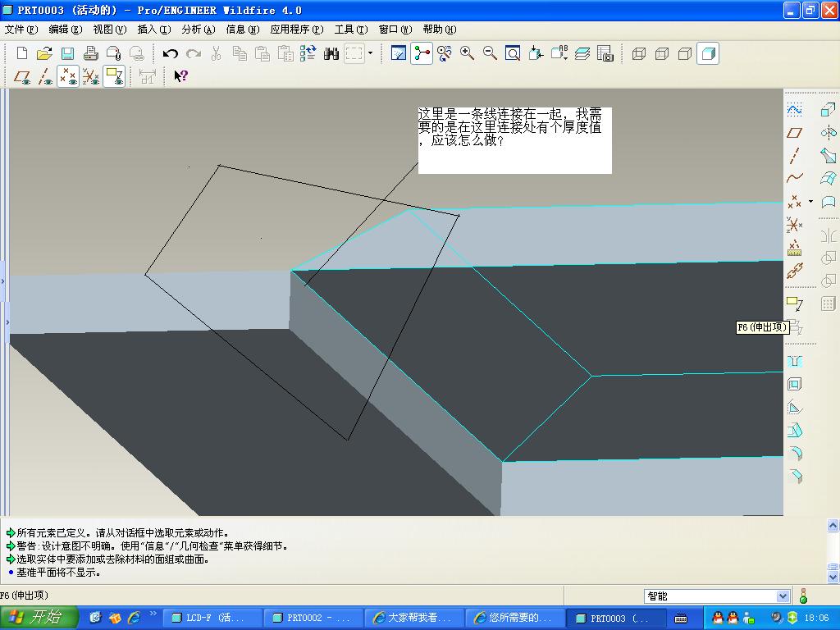
Task: Select the Draft tool
Action: [x=794, y=430]
